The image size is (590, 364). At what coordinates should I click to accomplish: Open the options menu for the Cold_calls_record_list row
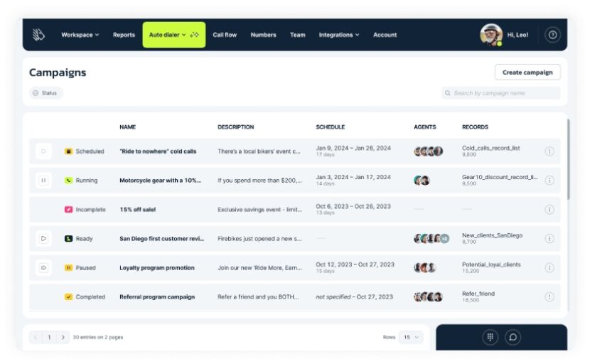549,151
